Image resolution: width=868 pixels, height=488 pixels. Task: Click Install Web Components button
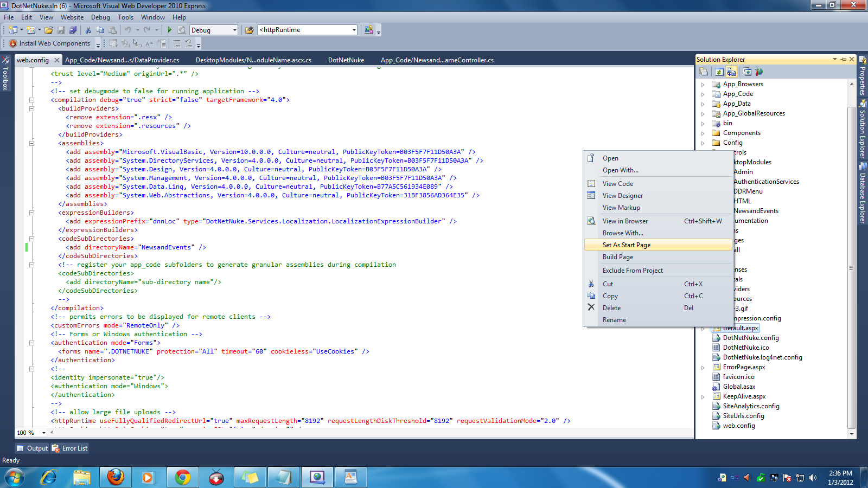(x=50, y=43)
